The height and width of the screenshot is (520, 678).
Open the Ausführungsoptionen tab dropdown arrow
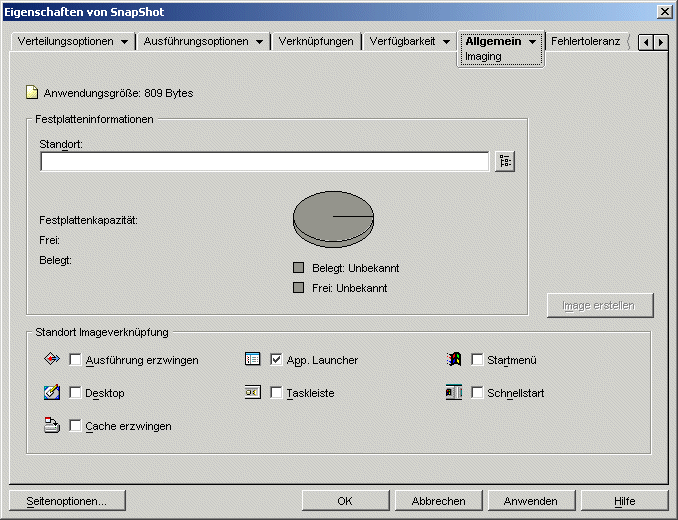coord(258,42)
